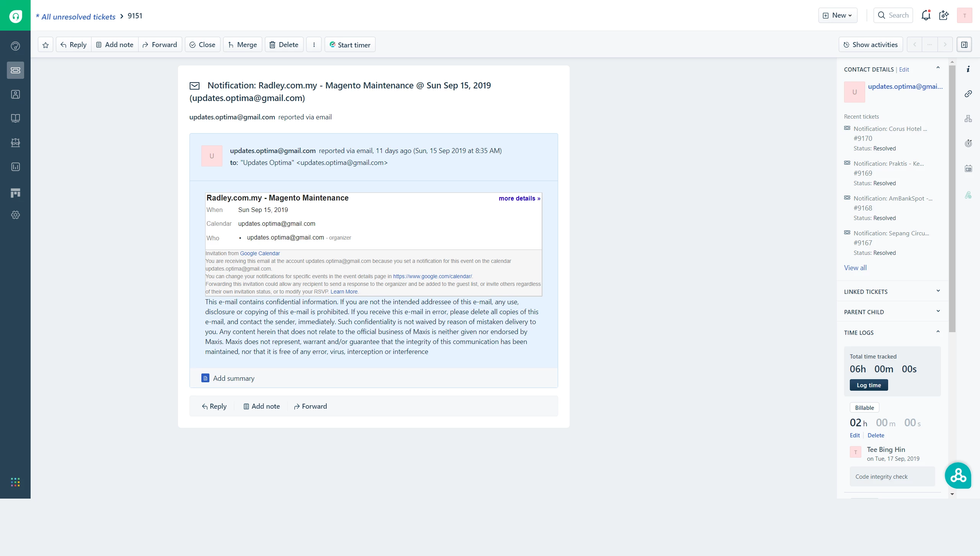Open the more actions overflow menu
This screenshot has width=980, height=556.
coord(314,44)
